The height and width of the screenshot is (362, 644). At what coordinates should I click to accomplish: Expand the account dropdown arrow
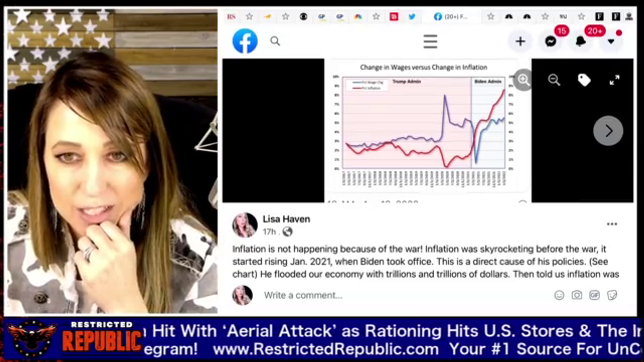(611, 42)
